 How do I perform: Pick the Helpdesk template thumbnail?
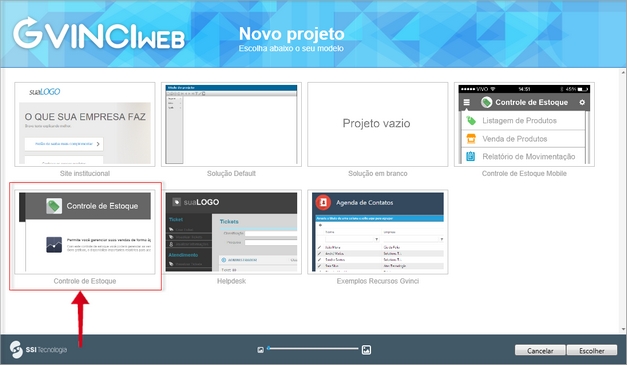click(231, 232)
